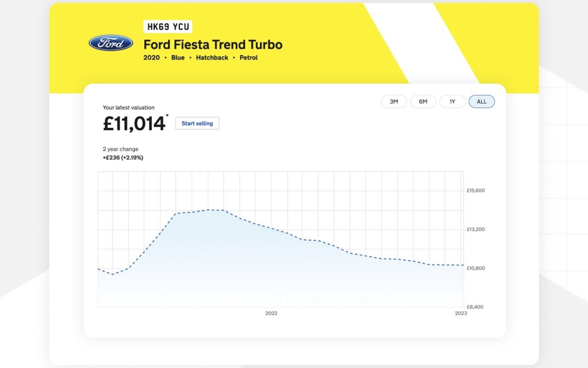Click the 2020 model year text

(x=151, y=57)
